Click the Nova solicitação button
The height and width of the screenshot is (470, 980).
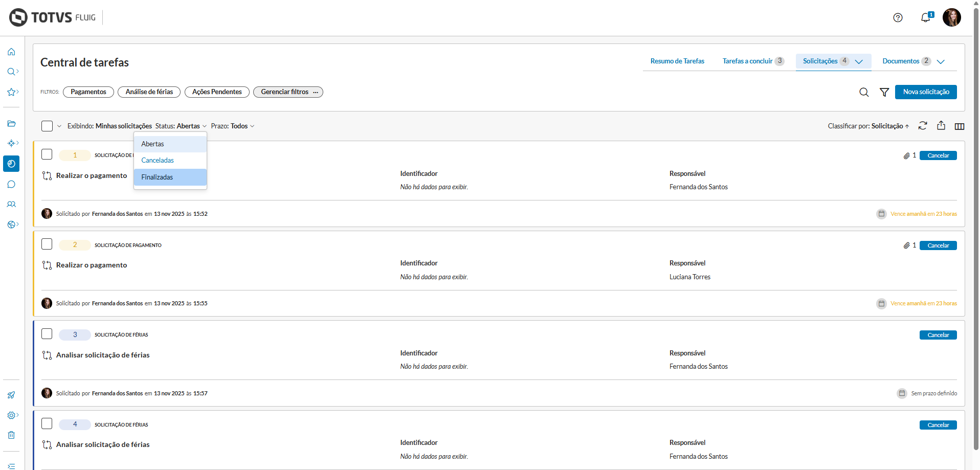point(926,92)
